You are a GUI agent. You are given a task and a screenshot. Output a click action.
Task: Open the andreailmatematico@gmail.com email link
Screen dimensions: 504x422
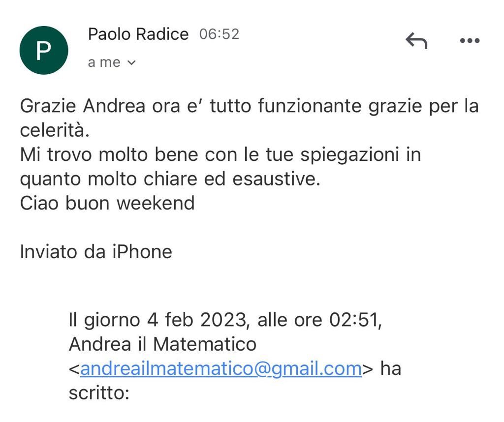(220, 368)
